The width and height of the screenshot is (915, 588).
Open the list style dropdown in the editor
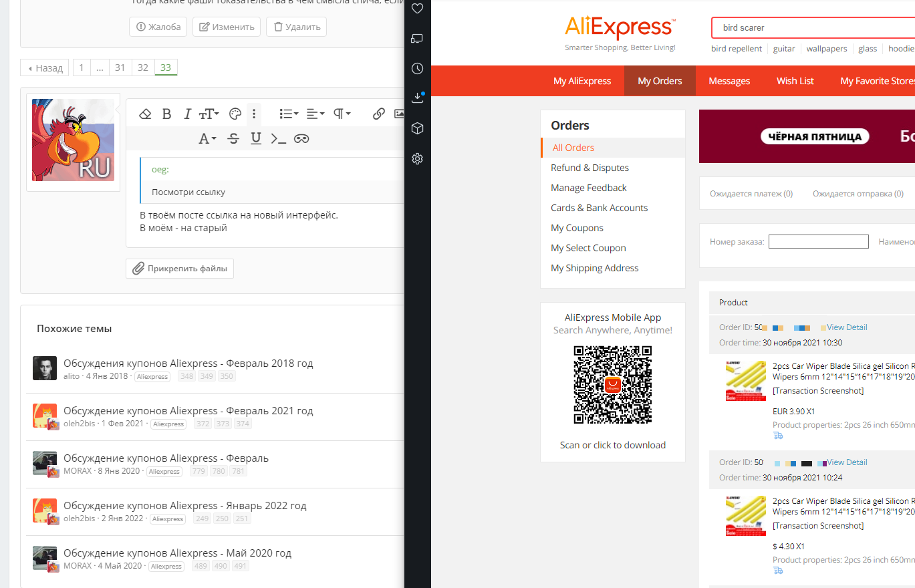pos(289,114)
